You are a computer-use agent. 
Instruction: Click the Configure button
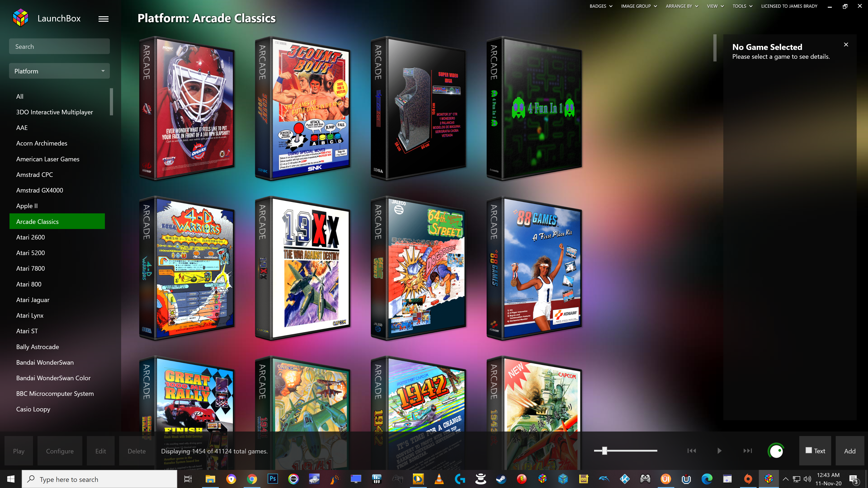(x=60, y=451)
